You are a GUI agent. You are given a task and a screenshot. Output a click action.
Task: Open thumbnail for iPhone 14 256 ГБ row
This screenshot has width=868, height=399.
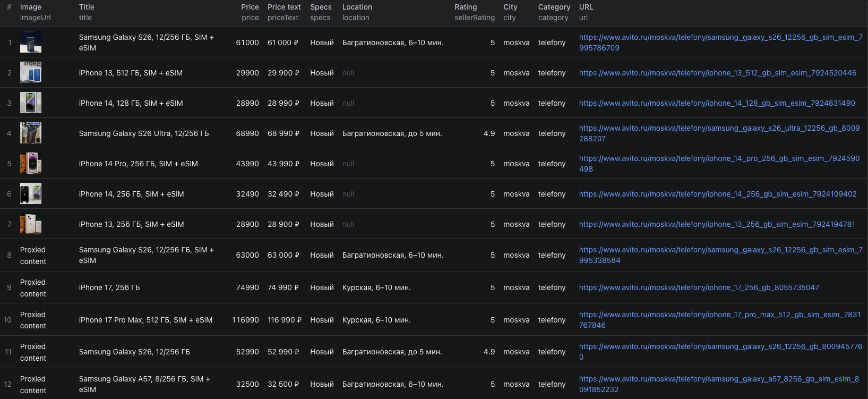coord(31,193)
